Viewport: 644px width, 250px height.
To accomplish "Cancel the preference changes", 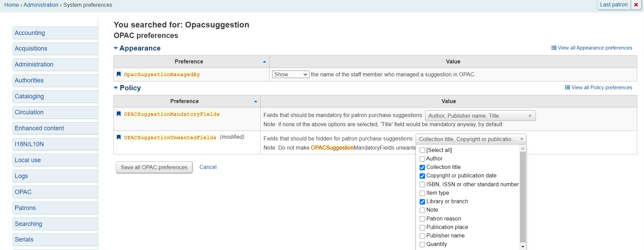I will [208, 167].
